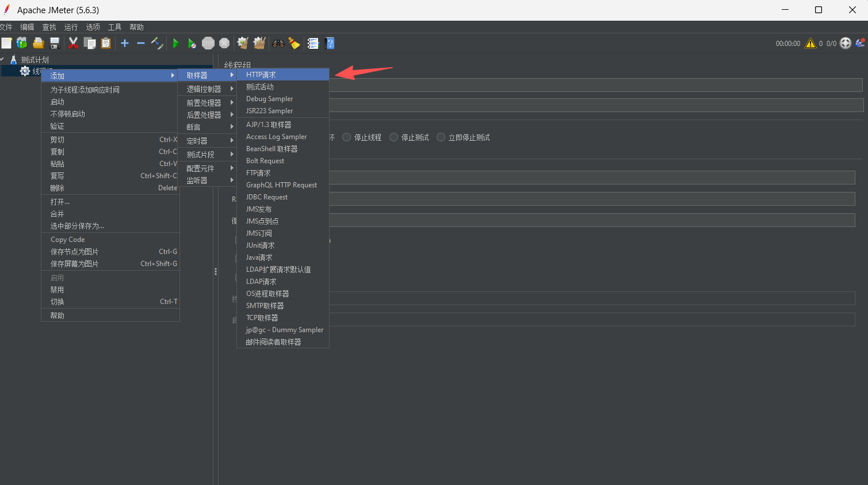Click the Copy toolbar icon
Screen dimensions: 868x485
coord(90,43)
